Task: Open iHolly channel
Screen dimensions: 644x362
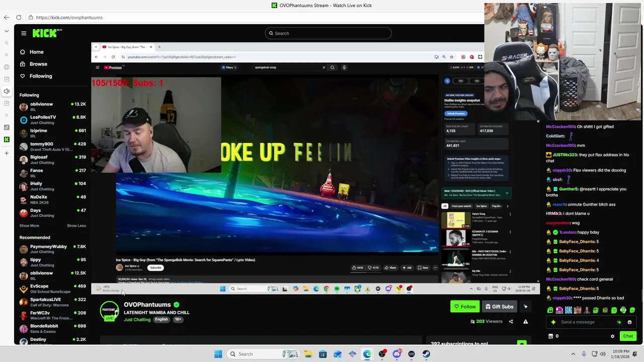Action: (x=53, y=186)
